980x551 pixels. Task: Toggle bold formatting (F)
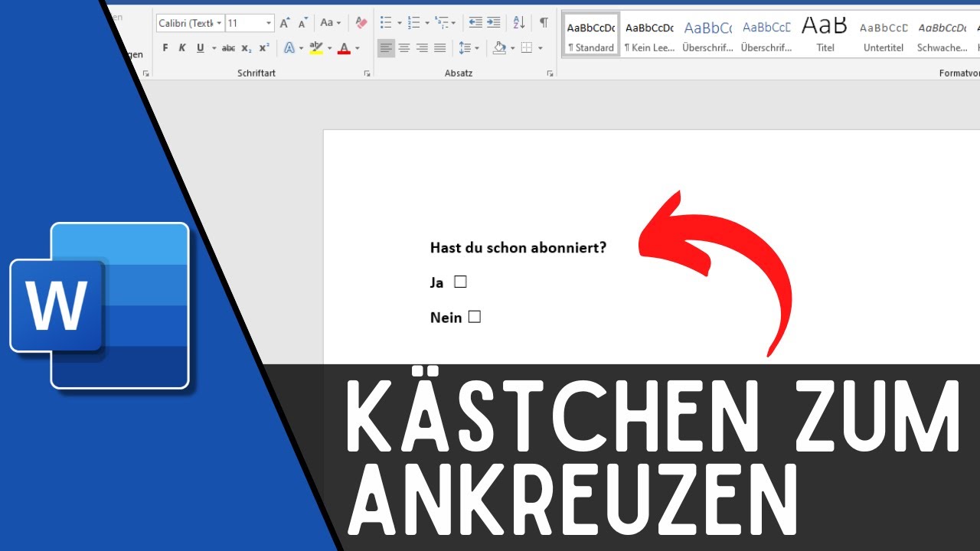click(165, 48)
